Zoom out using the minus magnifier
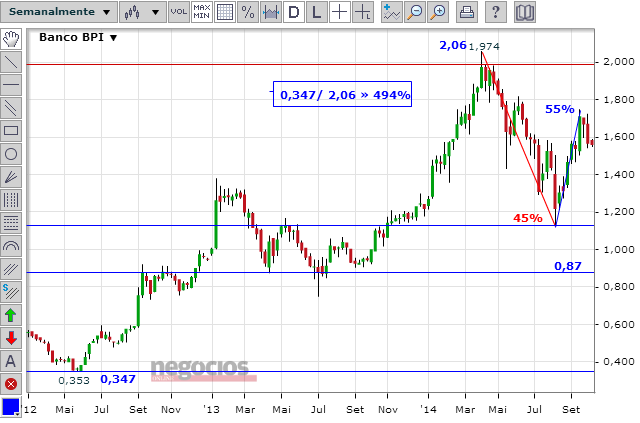 415,12
